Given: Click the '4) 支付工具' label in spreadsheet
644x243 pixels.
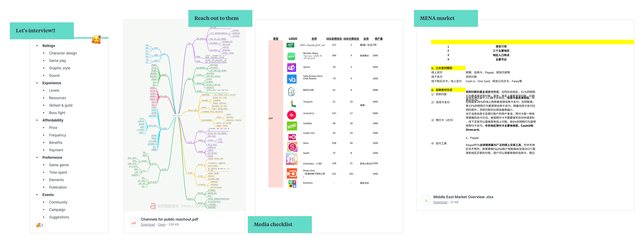Looking at the screenshot, I should tap(439, 144).
